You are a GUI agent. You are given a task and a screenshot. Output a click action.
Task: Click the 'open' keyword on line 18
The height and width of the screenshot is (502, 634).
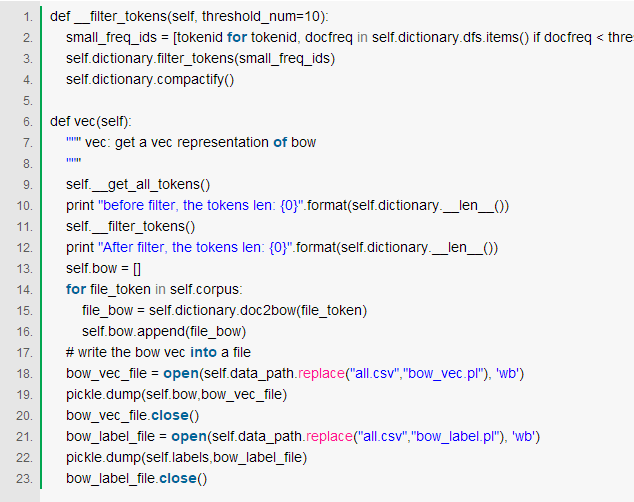[x=180, y=373]
